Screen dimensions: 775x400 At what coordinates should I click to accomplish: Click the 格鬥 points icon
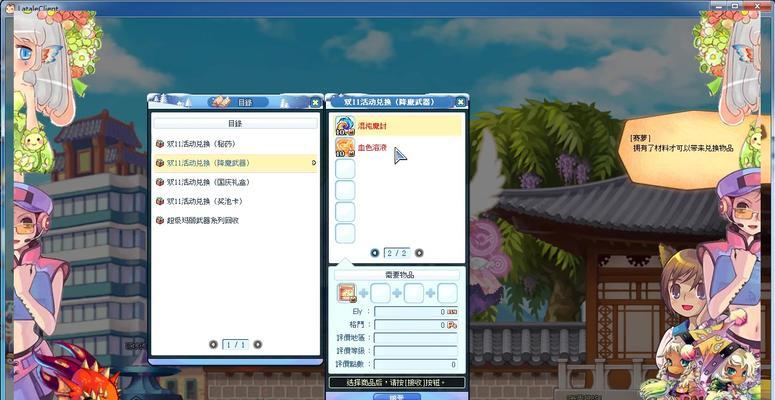tap(452, 325)
